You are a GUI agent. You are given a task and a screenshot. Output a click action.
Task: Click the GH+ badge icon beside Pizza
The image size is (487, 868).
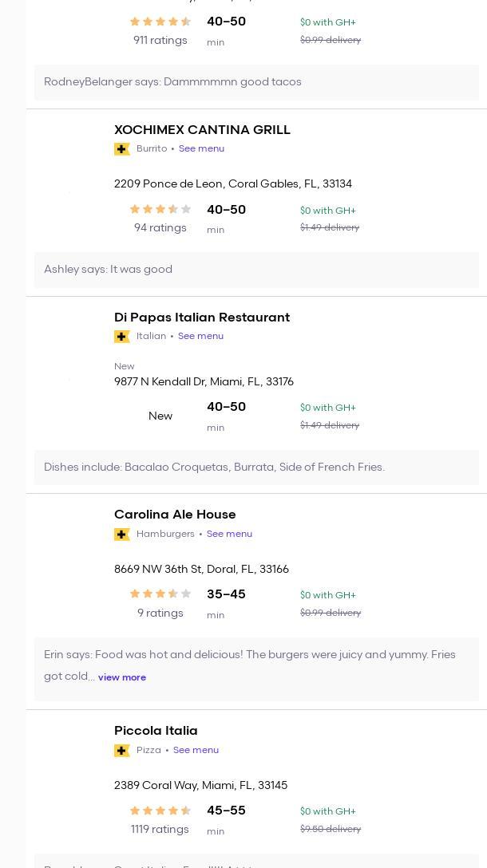(122, 751)
